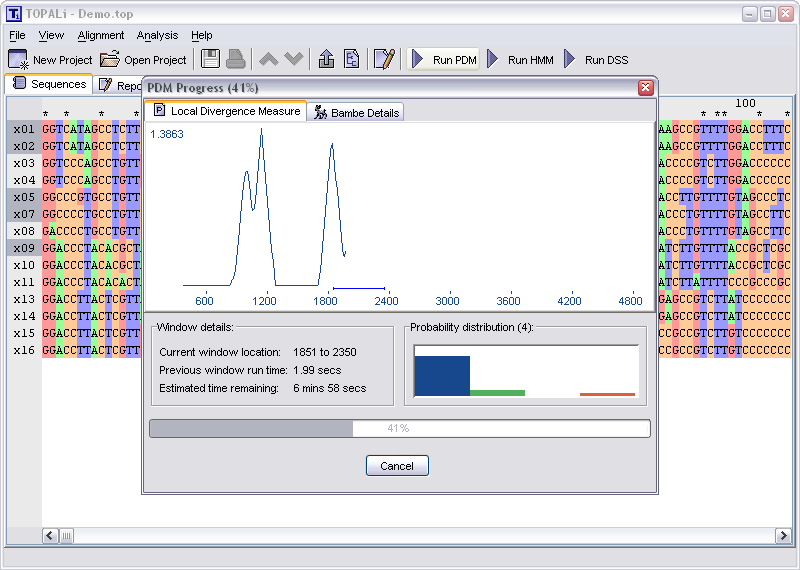
Task: Click the document toolbar icon beside the export arrow
Action: pos(352,59)
